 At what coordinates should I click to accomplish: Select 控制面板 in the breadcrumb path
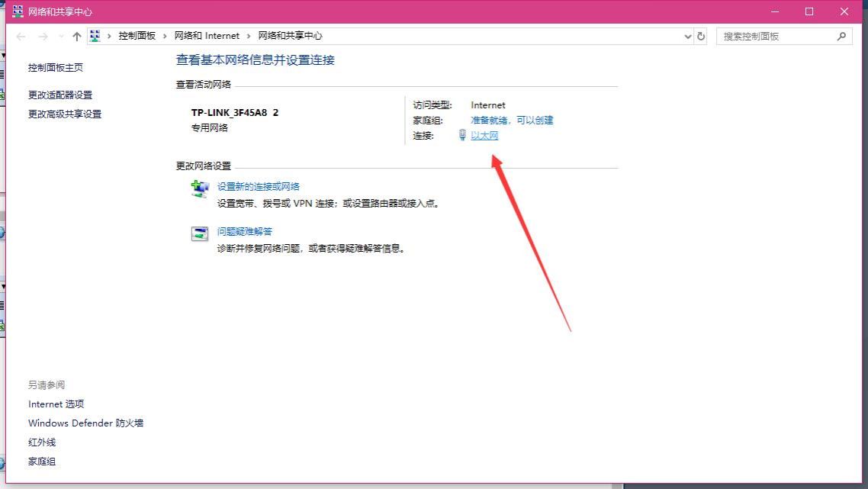point(137,36)
